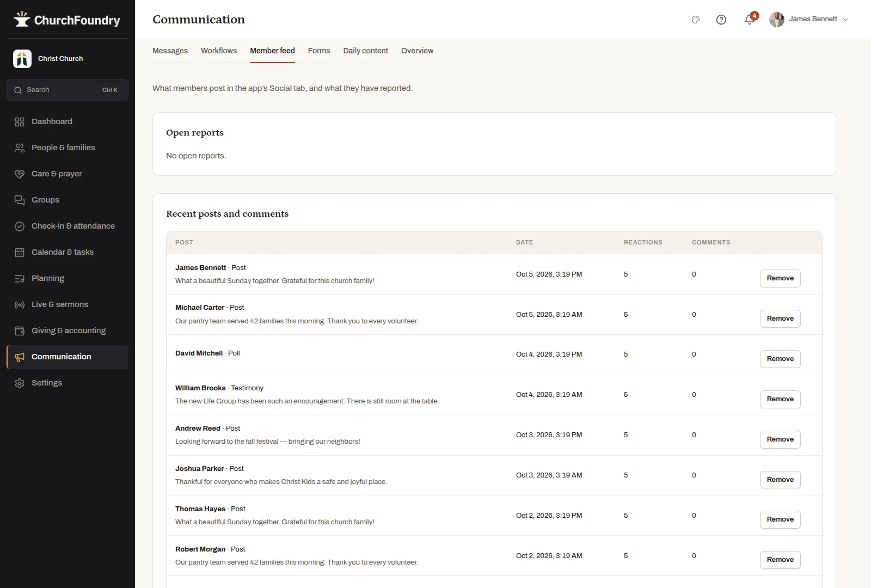Switch to the Messages tab
This screenshot has height=588, width=871.
pos(170,51)
